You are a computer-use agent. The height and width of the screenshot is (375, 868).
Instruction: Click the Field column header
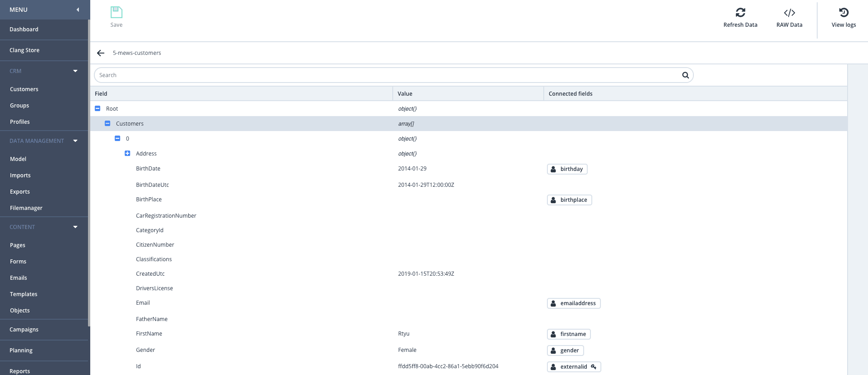241,94
